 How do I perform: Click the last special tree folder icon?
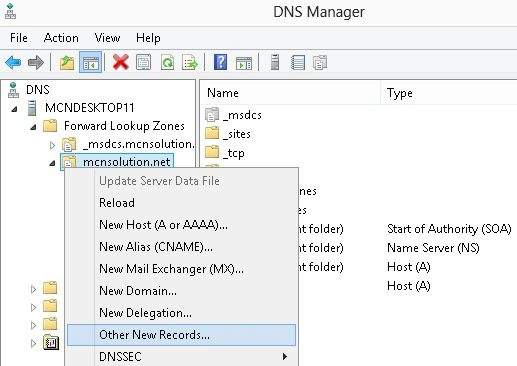51,342
